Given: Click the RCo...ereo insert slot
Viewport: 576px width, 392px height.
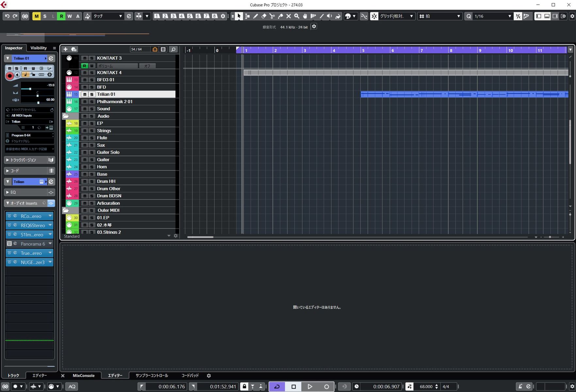Looking at the screenshot, I should click(31, 216).
